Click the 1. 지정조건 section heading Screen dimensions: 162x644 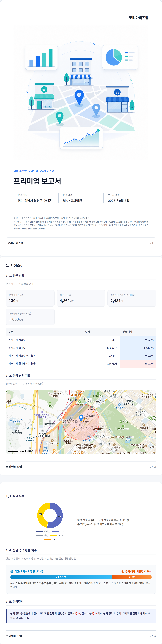[15, 265]
